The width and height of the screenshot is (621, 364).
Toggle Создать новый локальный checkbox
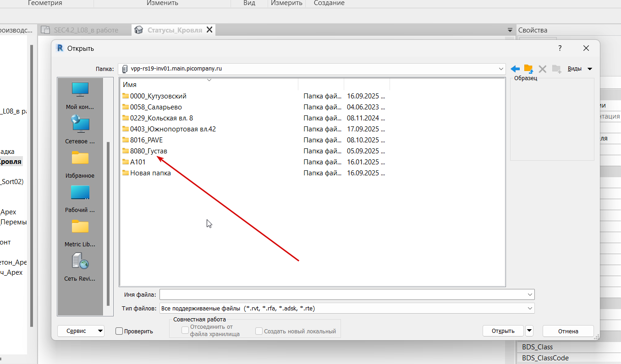[259, 331]
